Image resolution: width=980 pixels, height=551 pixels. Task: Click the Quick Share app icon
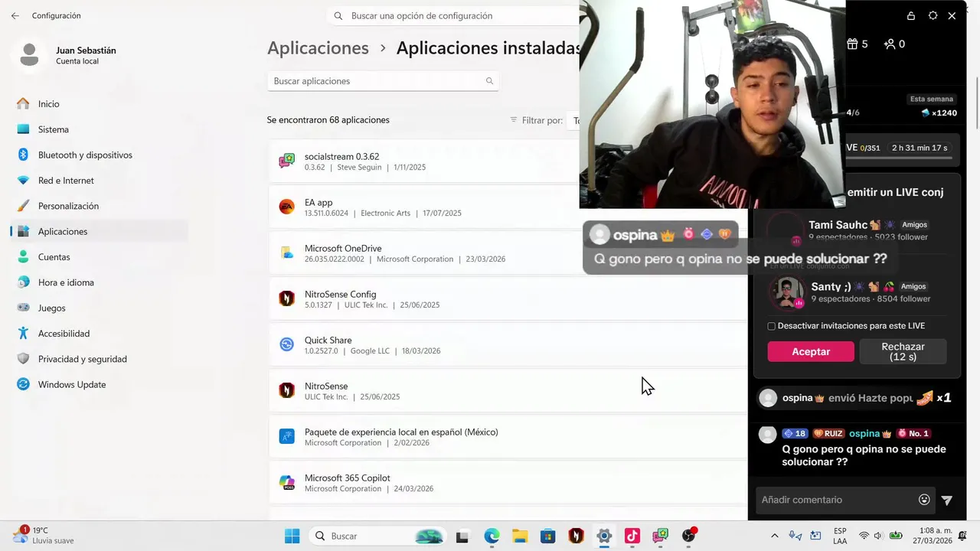point(287,344)
